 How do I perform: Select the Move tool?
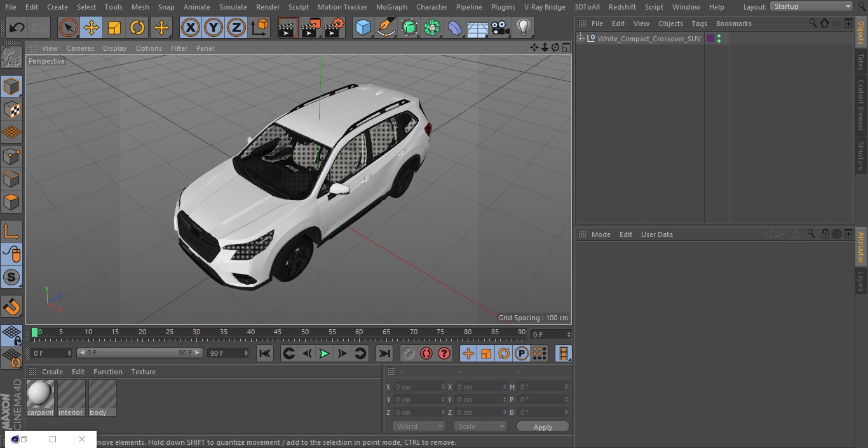92,27
